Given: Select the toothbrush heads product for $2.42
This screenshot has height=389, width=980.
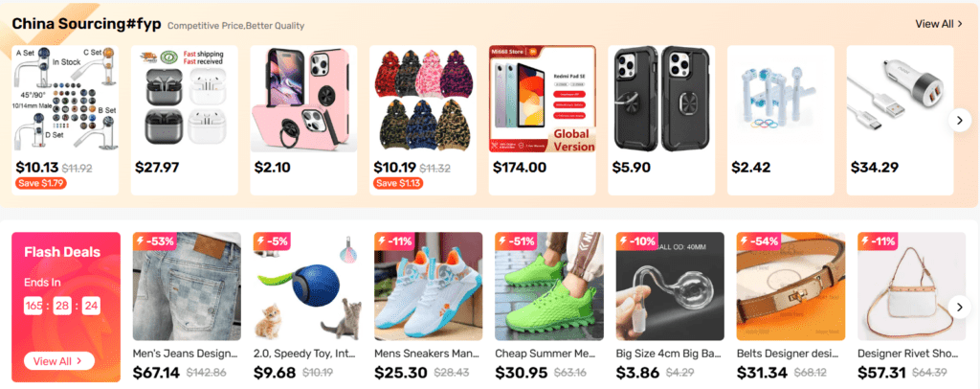Looking at the screenshot, I should click(781, 99).
